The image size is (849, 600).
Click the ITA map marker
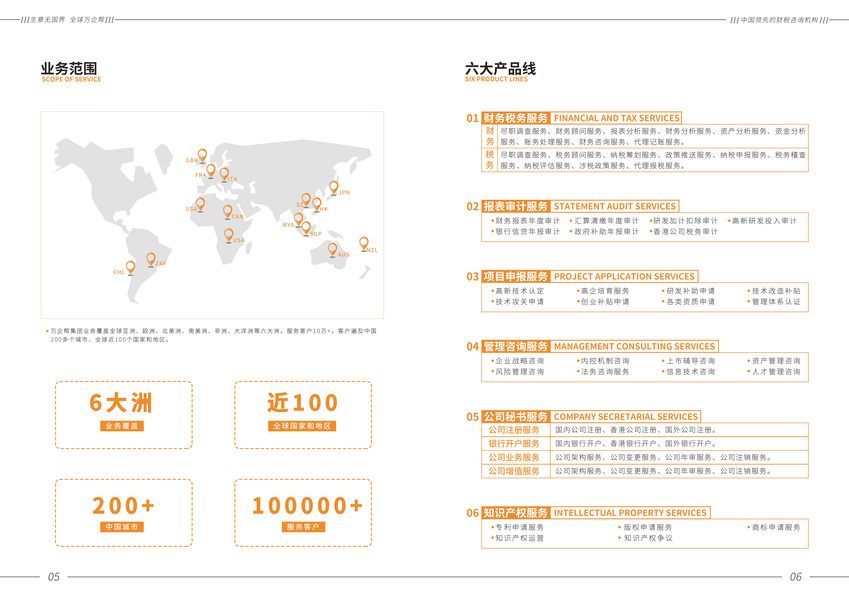pyautogui.click(x=224, y=174)
